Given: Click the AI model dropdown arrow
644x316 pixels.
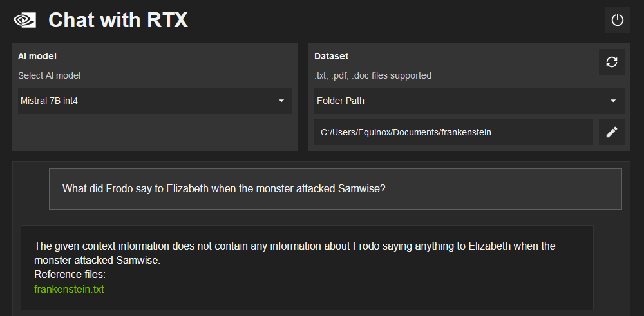Looking at the screenshot, I should (281, 101).
